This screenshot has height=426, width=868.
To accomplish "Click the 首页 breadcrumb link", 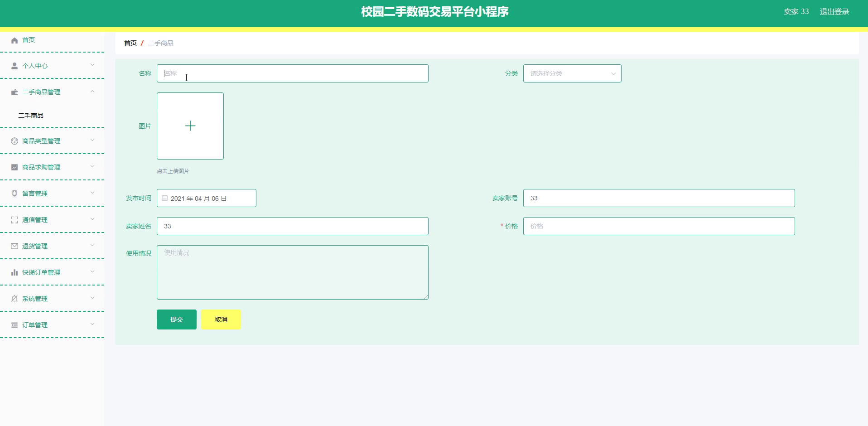I will pyautogui.click(x=130, y=43).
